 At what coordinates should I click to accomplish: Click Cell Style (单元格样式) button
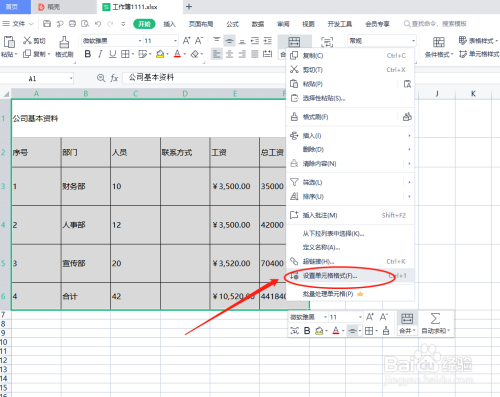(479, 54)
